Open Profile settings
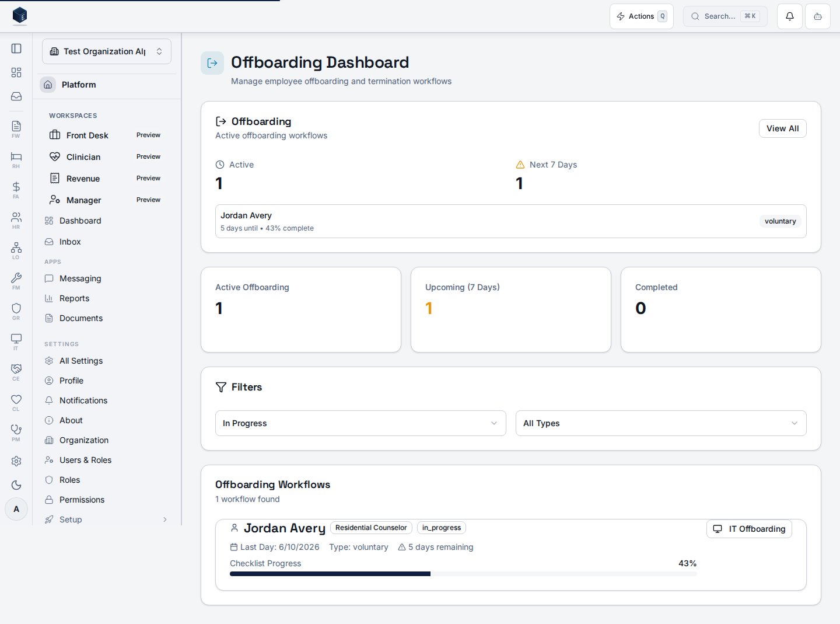The image size is (840, 624). [107, 381]
